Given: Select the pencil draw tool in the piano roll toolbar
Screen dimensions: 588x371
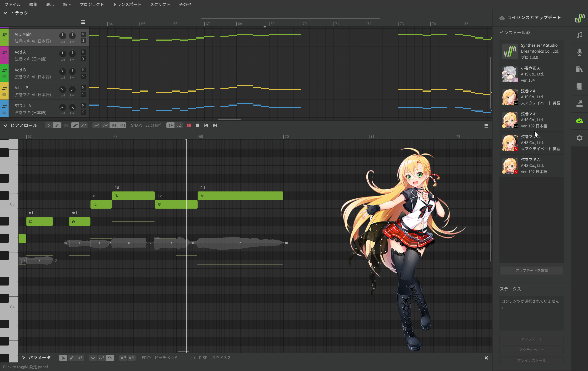Looking at the screenshot, I should (57, 125).
